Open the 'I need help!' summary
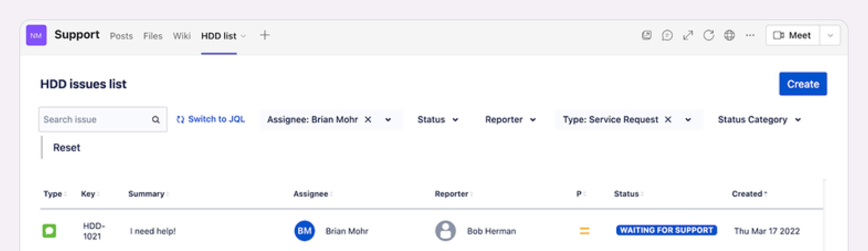This screenshot has height=251, width=868. 153,231
